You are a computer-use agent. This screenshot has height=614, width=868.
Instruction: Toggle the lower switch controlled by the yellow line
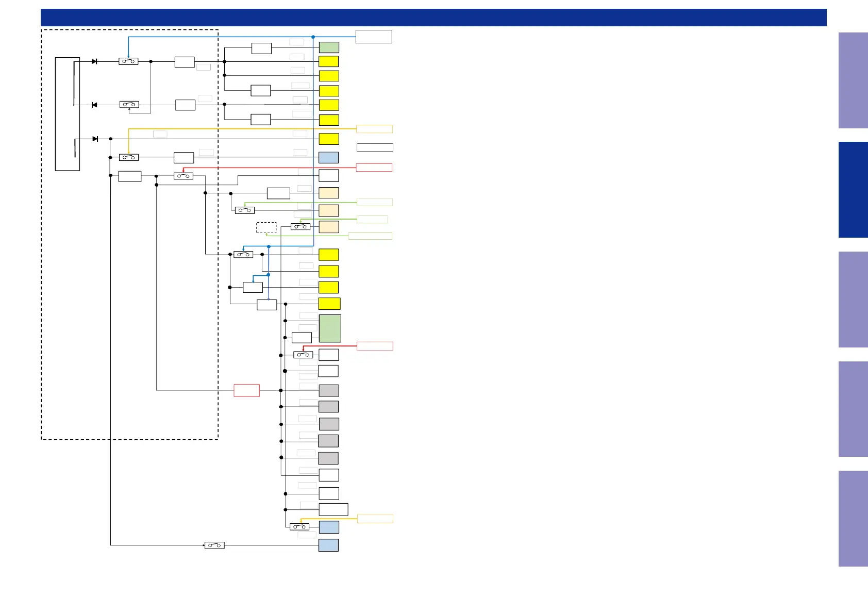[299, 527]
